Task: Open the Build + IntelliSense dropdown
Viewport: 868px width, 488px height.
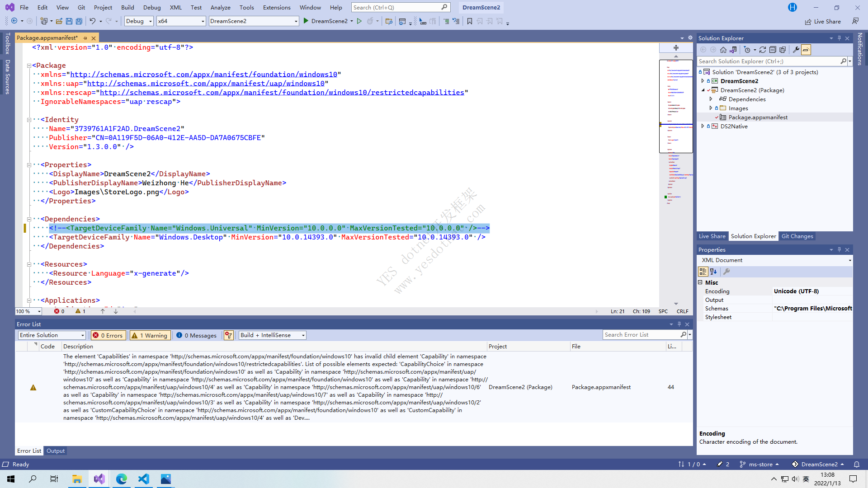Action: [273, 335]
